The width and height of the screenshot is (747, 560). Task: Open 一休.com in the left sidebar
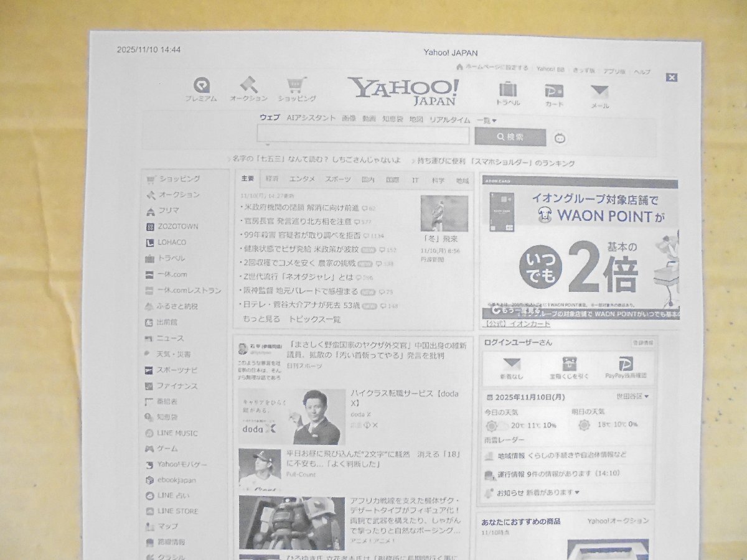tap(166, 274)
